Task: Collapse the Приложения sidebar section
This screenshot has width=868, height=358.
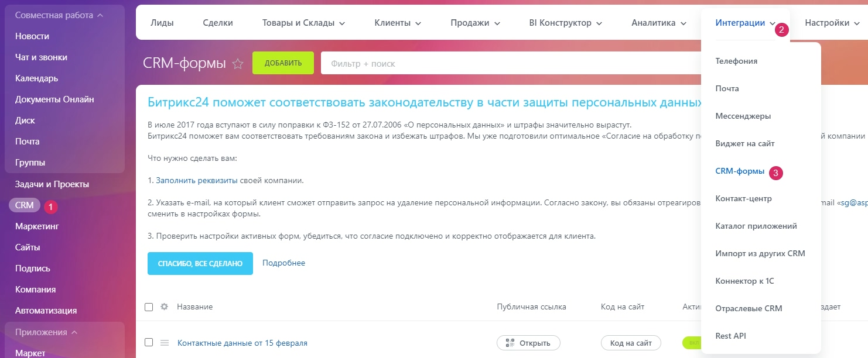Action: (x=47, y=332)
